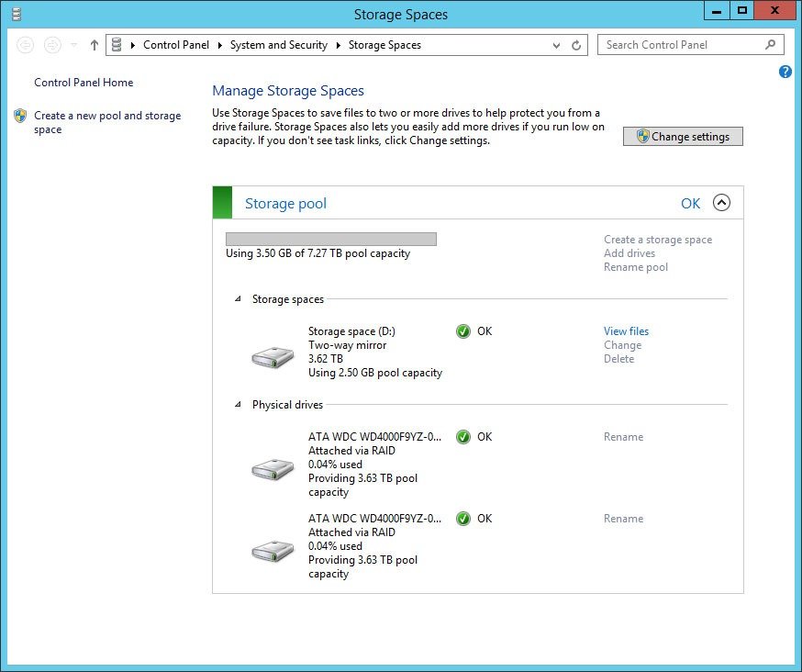
Task: Click the pool OK status text
Action: (x=690, y=203)
